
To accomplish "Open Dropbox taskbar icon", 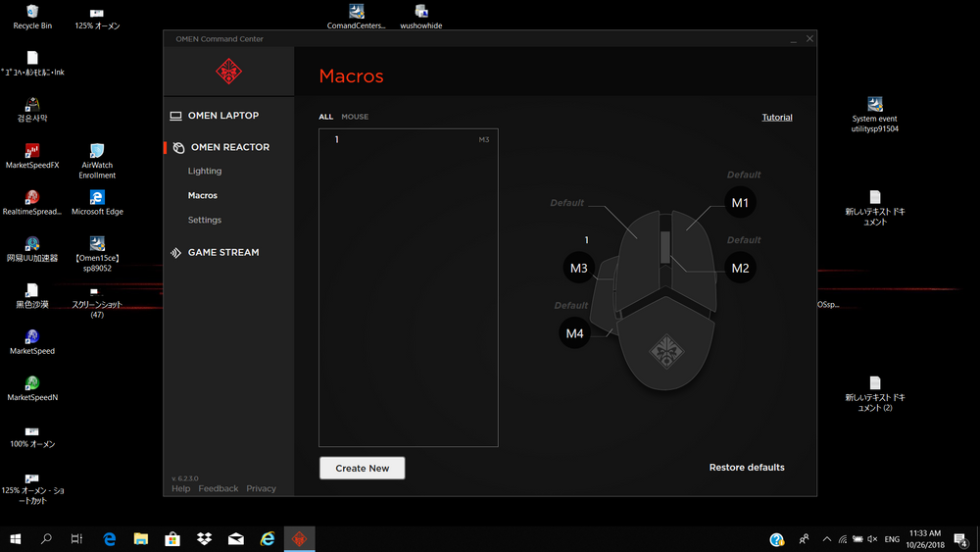I will pos(205,539).
